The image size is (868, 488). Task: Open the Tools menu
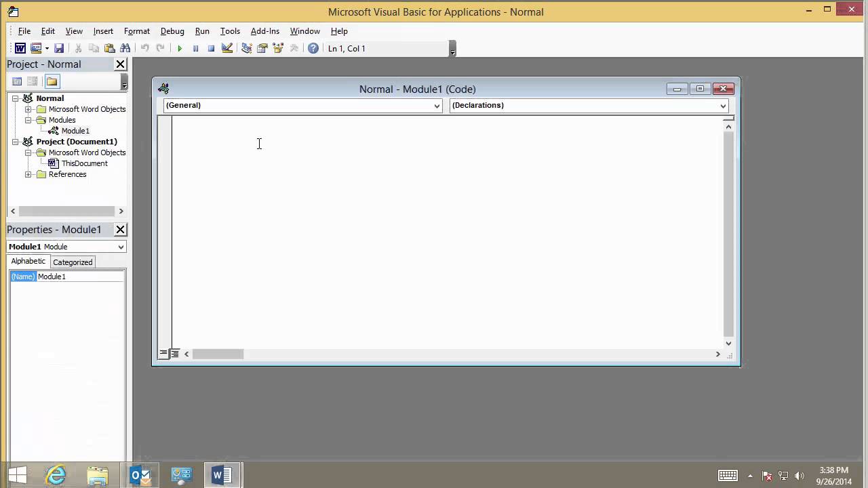point(230,31)
